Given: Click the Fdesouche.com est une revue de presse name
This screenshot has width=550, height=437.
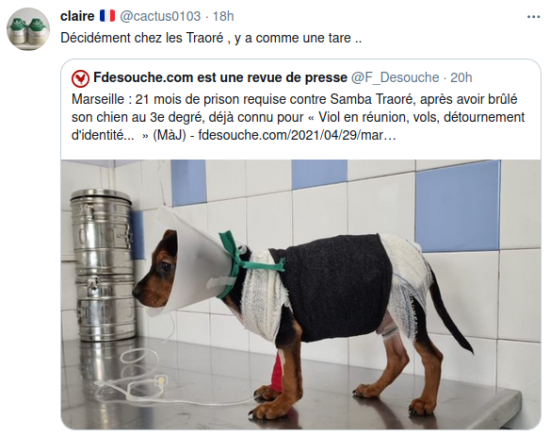Looking at the screenshot, I should tap(220, 78).
